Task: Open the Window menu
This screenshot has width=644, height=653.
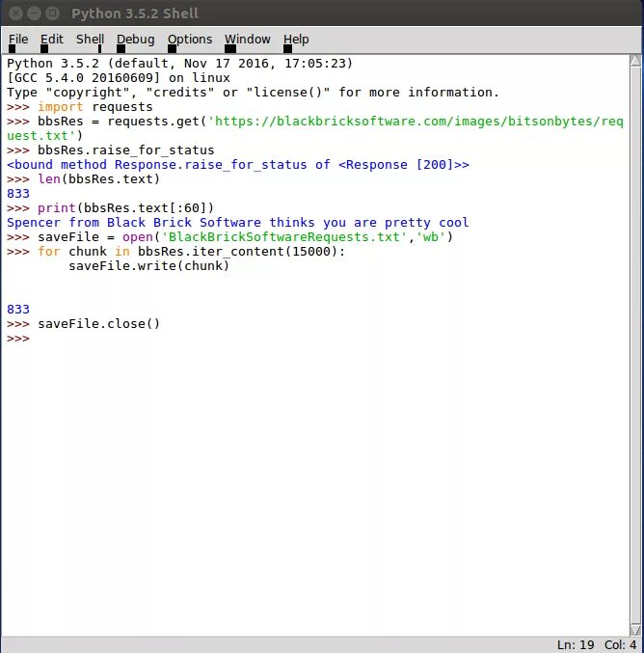Action: click(248, 40)
